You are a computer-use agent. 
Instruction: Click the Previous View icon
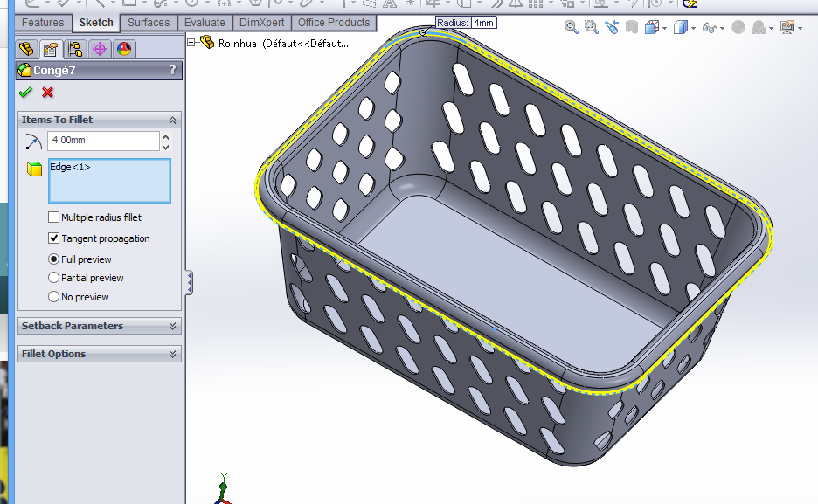[x=612, y=28]
